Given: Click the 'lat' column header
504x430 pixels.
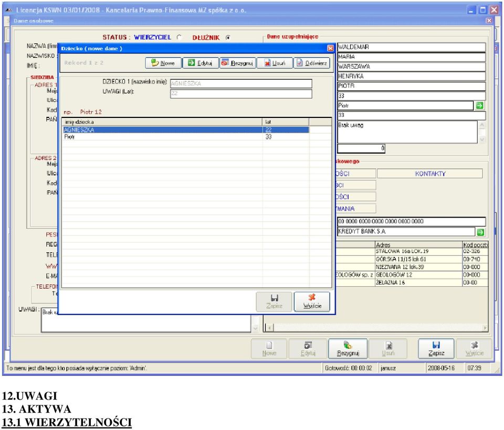Looking at the screenshot, I should 286,122.
